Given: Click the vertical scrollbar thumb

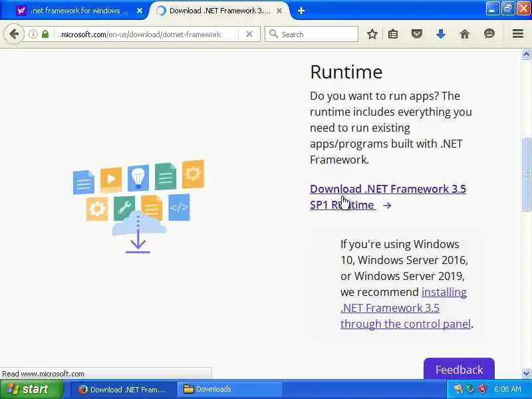Looking at the screenshot, I should pos(526,174).
